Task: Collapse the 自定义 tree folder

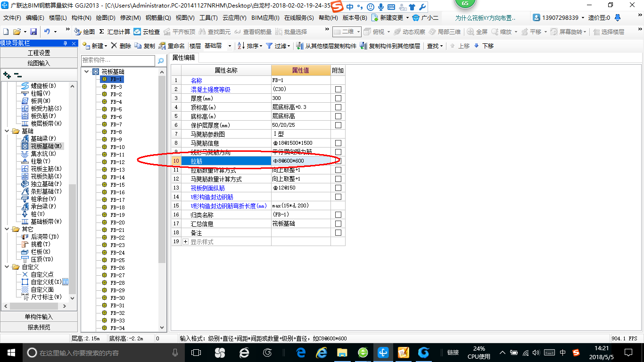Action: (x=7, y=267)
